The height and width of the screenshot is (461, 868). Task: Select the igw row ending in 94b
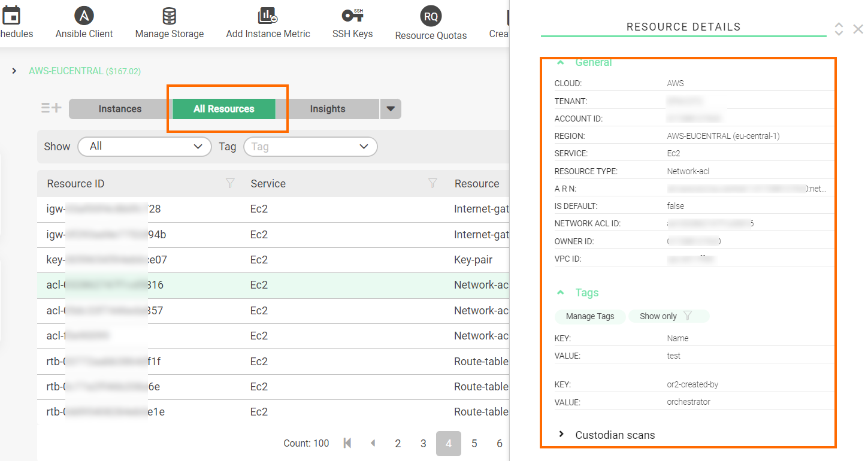click(x=273, y=235)
